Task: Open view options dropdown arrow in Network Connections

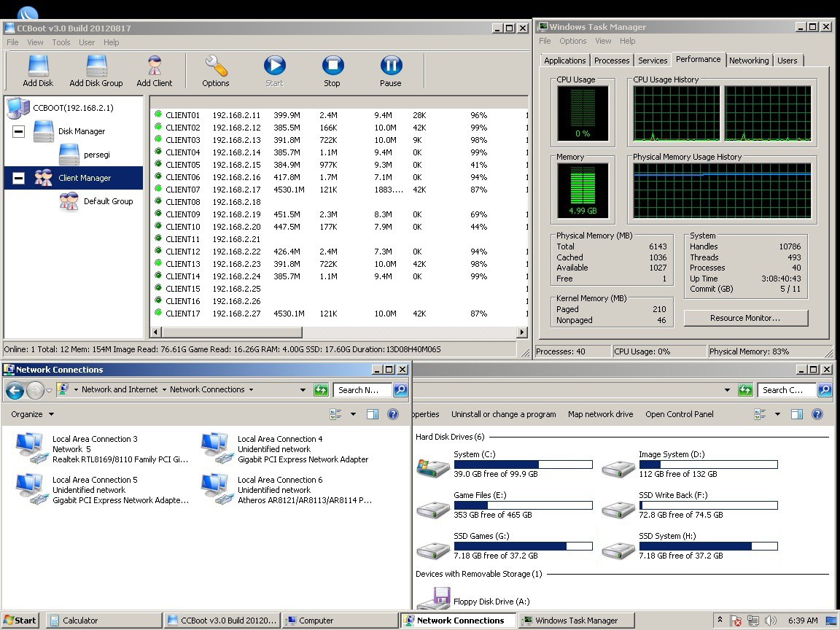Action: (353, 414)
